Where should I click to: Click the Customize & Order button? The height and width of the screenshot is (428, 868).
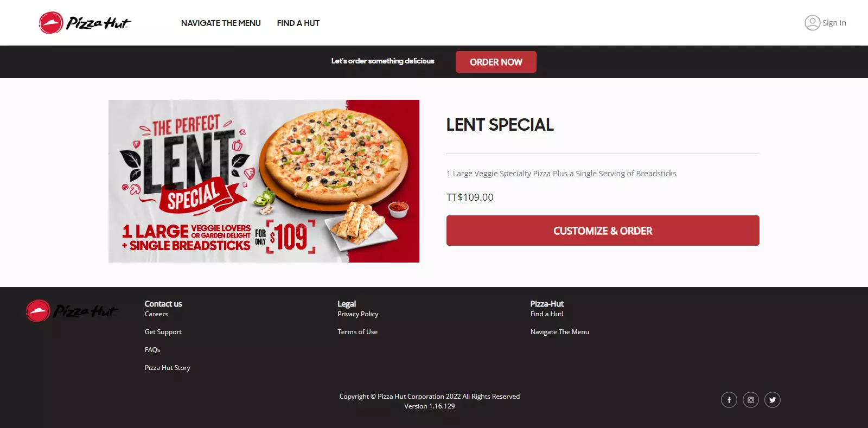(603, 231)
